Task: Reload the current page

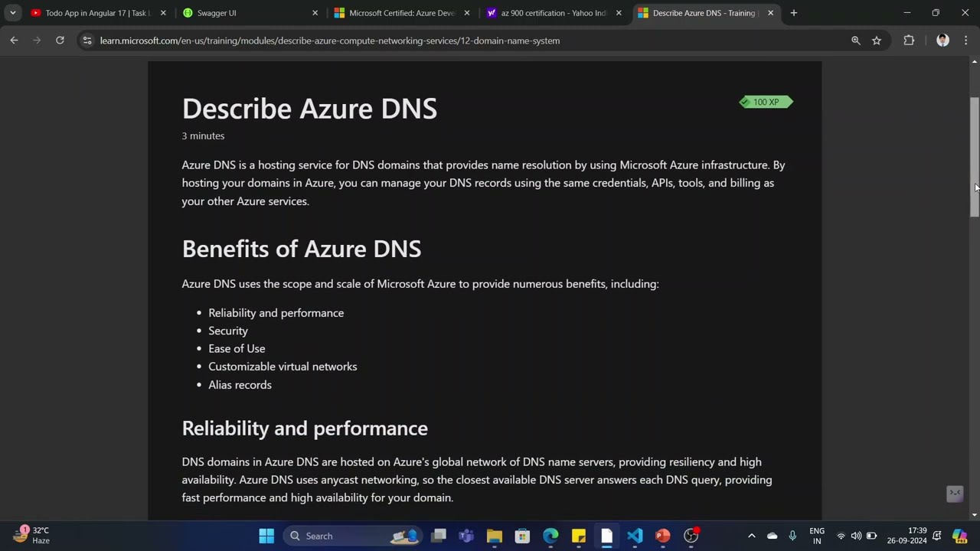Action: pos(60,41)
